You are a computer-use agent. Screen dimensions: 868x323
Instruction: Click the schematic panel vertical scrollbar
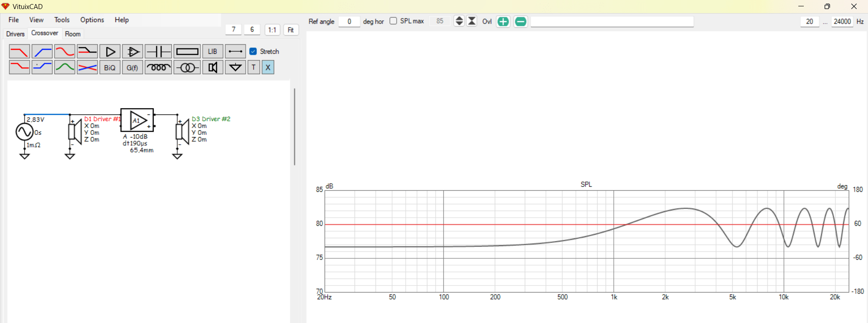[x=294, y=127]
